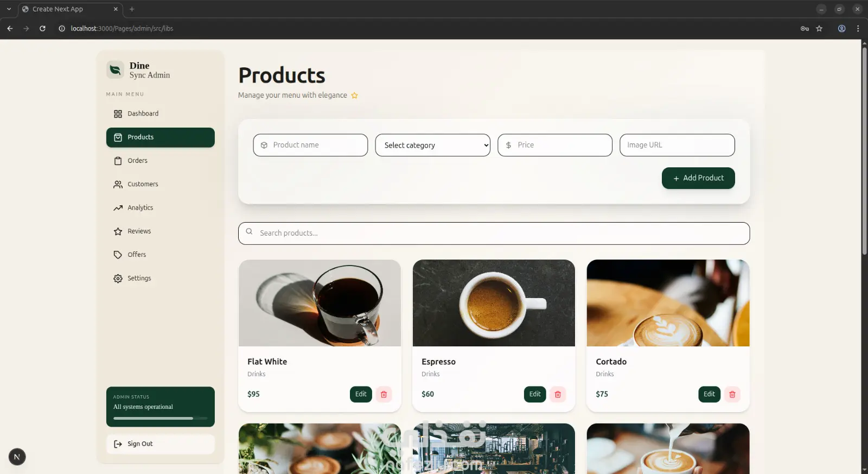Click the Dine Sync leaf logo icon
Viewport: 868px width, 474px height.
pyautogui.click(x=115, y=69)
